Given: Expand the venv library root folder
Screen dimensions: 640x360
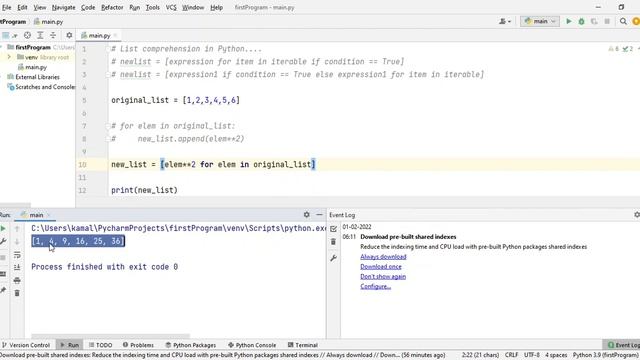Looking at the screenshot, I should (x=9, y=57).
